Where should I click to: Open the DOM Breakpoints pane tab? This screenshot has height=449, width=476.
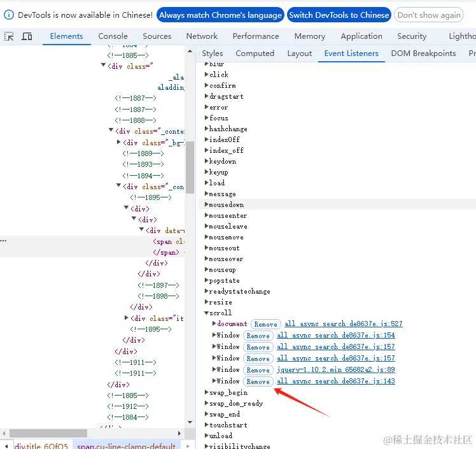(423, 53)
